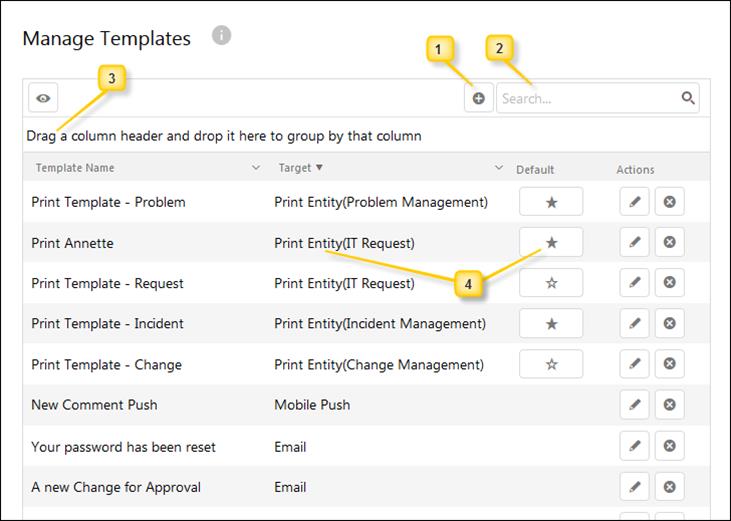Toggle default star for Print Template - Change
731x521 pixels.
point(551,364)
